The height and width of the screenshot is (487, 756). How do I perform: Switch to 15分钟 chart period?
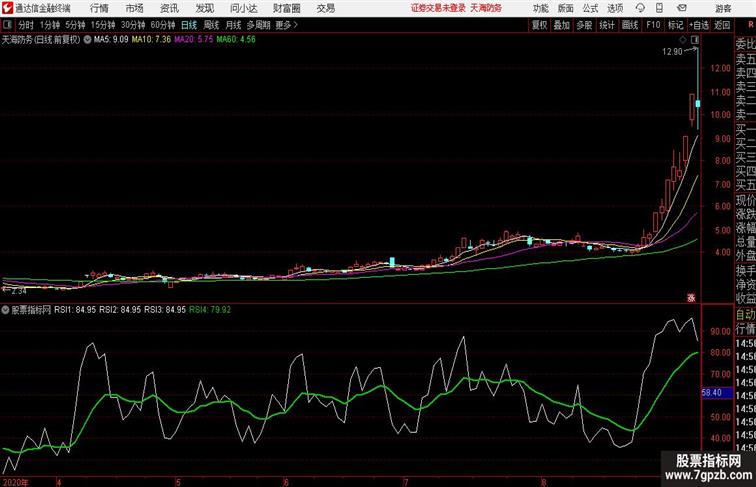pyautogui.click(x=103, y=25)
